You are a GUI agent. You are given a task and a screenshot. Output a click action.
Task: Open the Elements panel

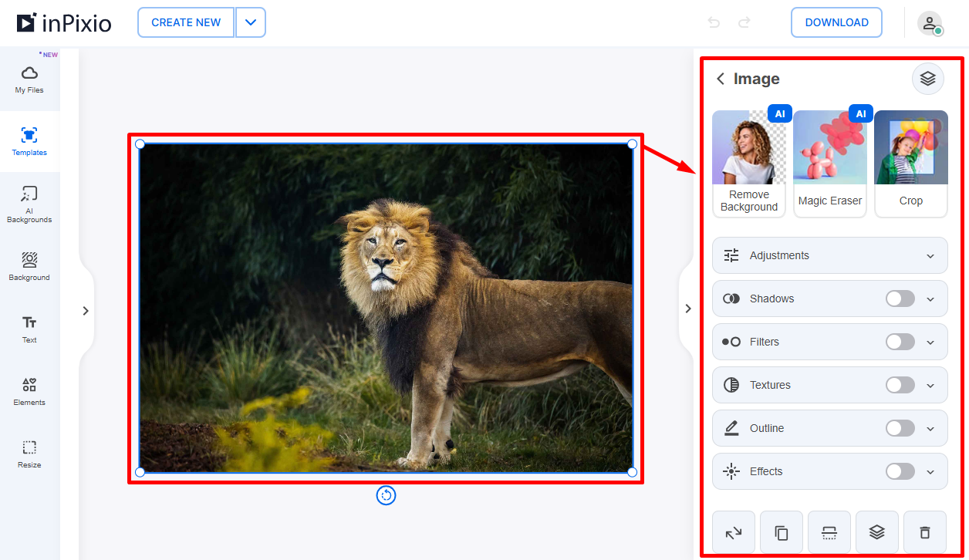click(29, 391)
